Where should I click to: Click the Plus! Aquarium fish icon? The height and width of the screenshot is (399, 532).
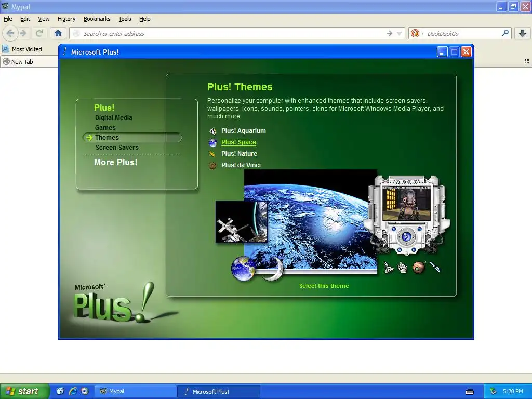coord(212,131)
